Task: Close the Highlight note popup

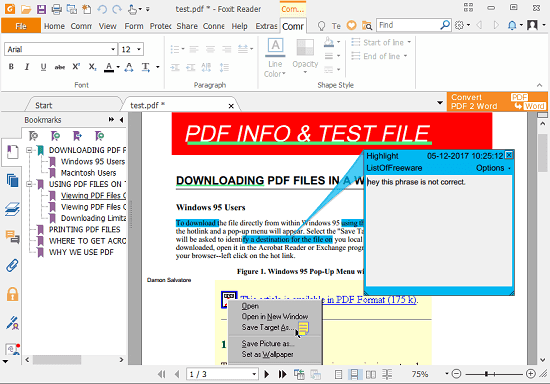Action: point(509,155)
